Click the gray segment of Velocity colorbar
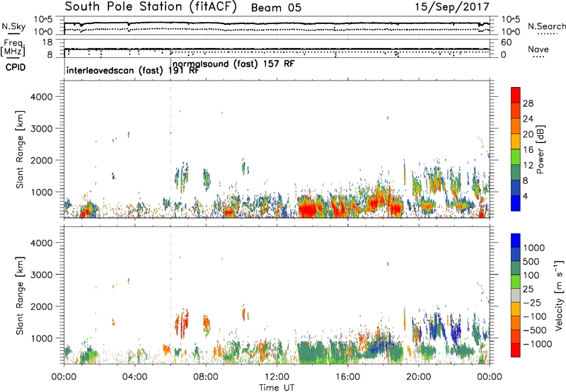Image resolution: width=566 pixels, height=392 pixels. click(x=516, y=295)
